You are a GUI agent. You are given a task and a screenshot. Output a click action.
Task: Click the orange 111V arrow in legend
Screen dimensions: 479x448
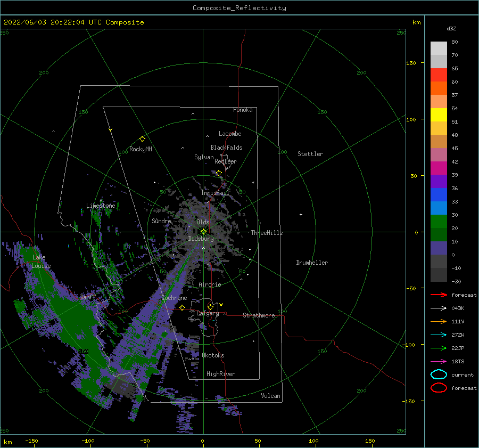click(x=439, y=321)
